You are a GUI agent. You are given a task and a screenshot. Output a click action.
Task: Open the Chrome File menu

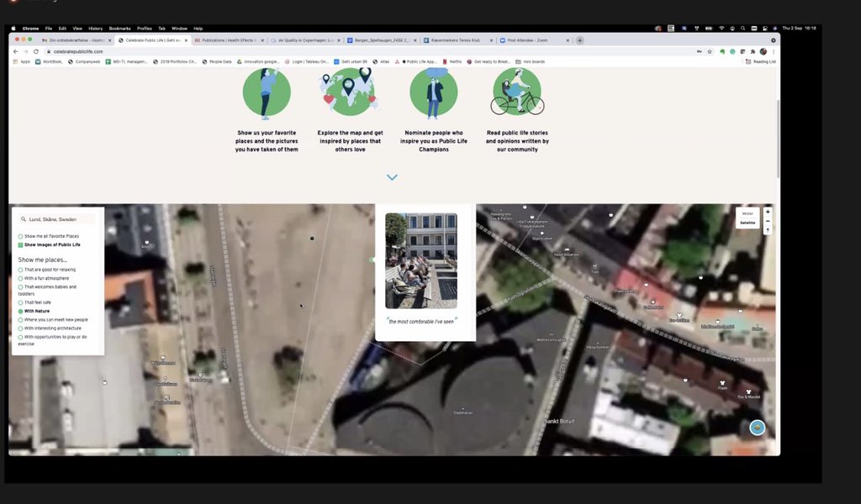pos(48,29)
